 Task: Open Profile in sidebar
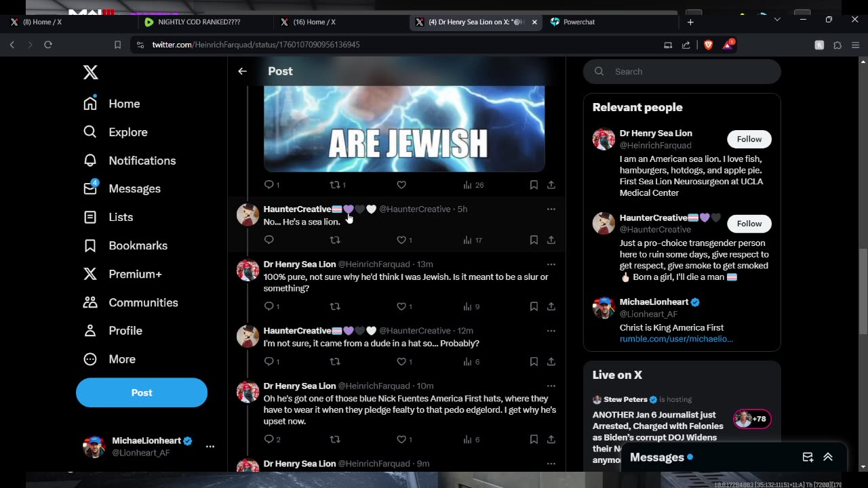113,331
